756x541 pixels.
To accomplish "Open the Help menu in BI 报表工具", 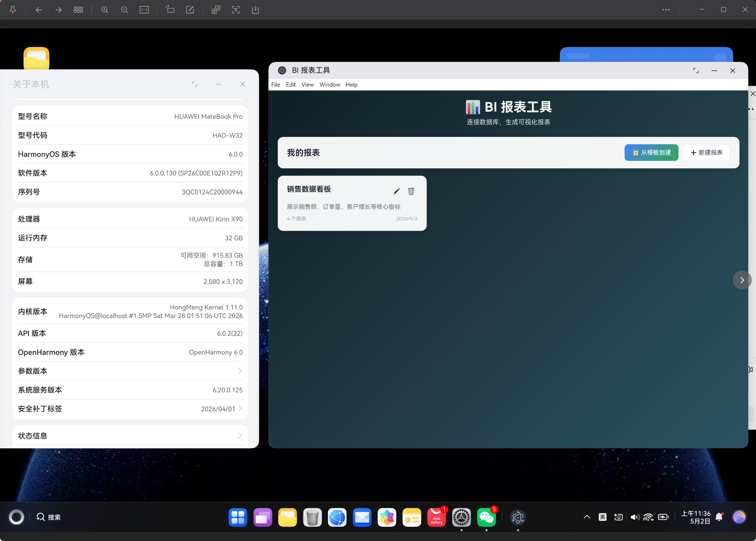I will click(x=352, y=85).
